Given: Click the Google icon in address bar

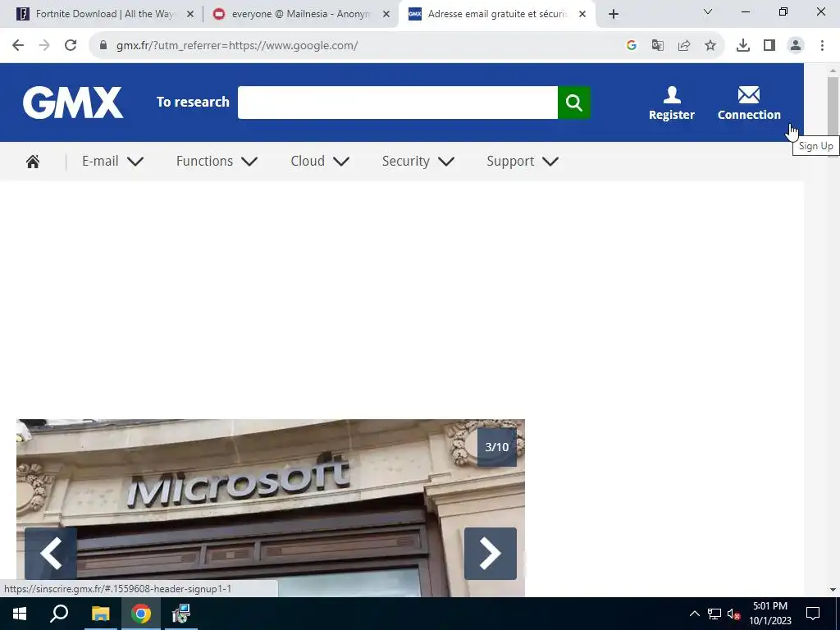Looking at the screenshot, I should [x=631, y=46].
